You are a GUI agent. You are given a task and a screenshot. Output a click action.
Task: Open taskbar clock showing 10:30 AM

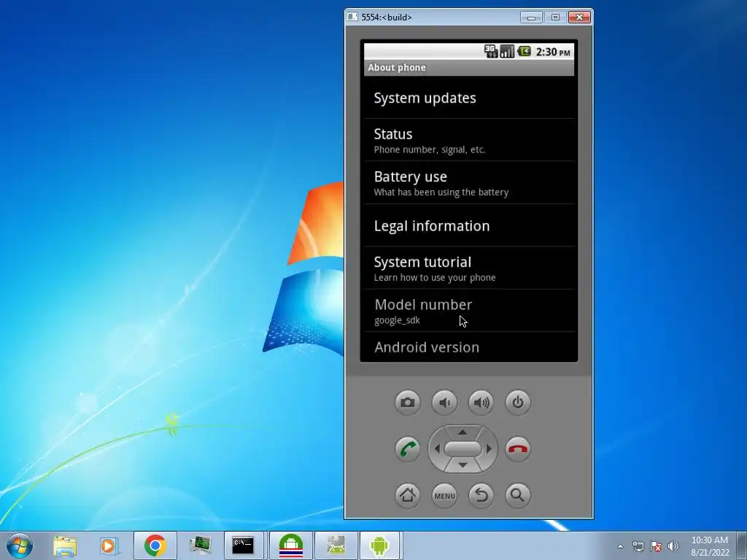(710, 546)
